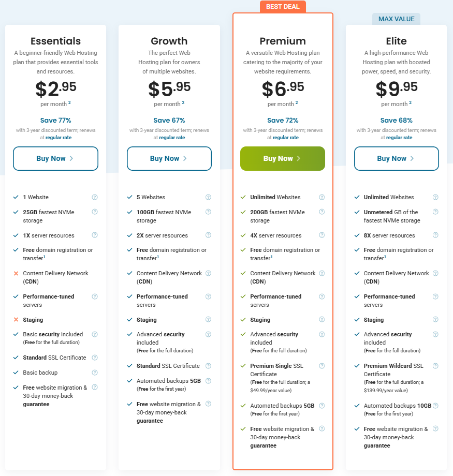Click the MAX VALUE badge above Elite
The image size is (453, 476).
click(396, 19)
